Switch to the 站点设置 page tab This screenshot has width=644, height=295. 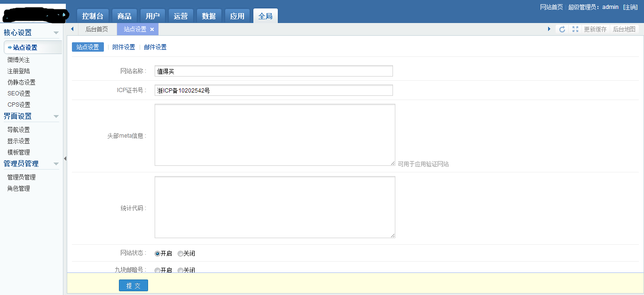pos(135,29)
